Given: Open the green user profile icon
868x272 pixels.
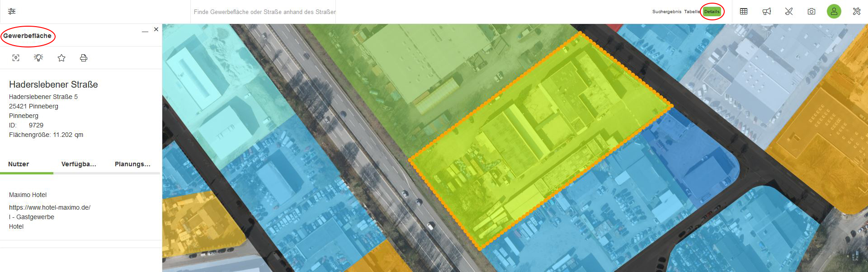Looking at the screenshot, I should pyautogui.click(x=834, y=11).
